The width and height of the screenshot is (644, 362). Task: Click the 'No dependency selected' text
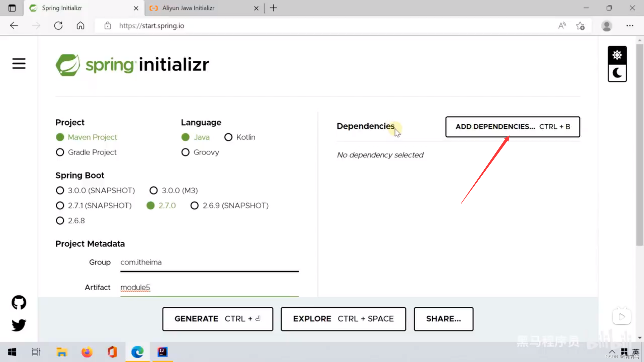click(x=380, y=155)
